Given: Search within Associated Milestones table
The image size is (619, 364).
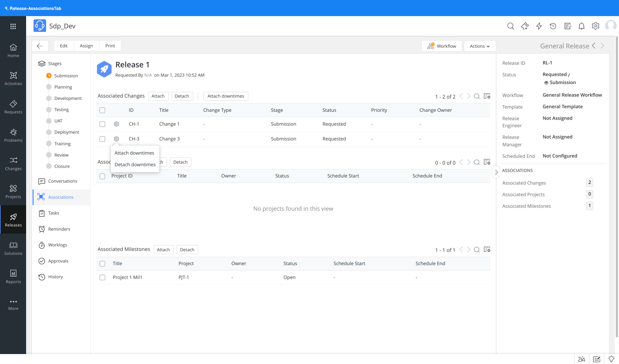Looking at the screenshot, I should [x=477, y=250].
